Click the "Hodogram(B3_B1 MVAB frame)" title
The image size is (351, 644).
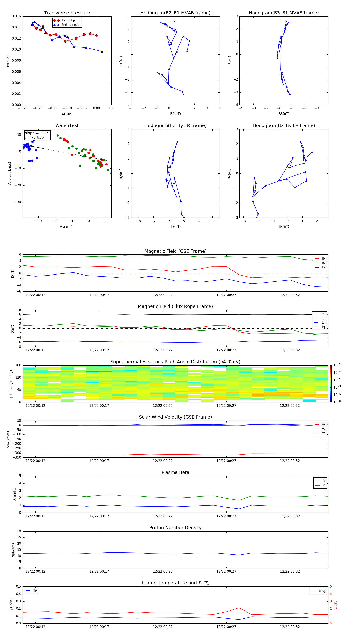point(284,13)
